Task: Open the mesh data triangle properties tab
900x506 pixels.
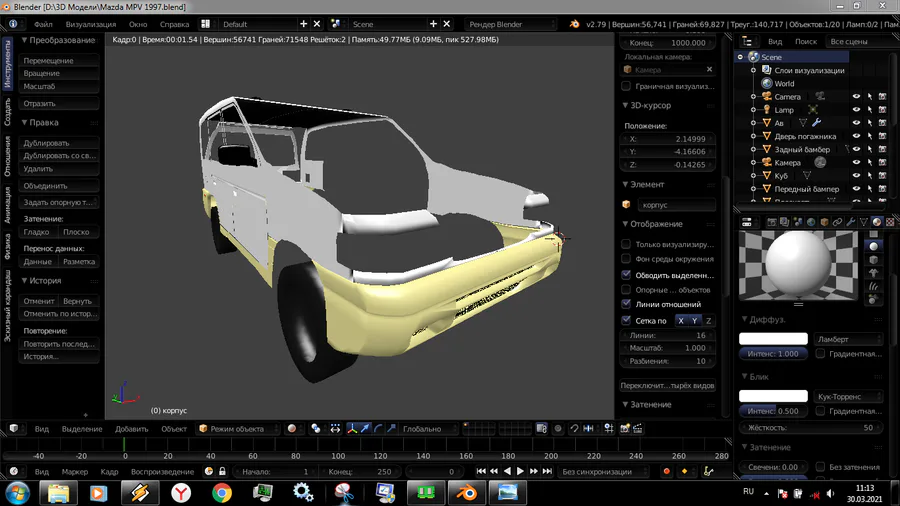Action: pyautogui.click(x=864, y=222)
